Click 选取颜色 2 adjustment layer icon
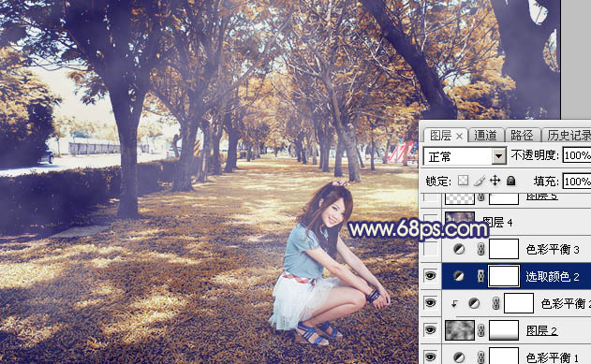The image size is (591, 364). 459,276
